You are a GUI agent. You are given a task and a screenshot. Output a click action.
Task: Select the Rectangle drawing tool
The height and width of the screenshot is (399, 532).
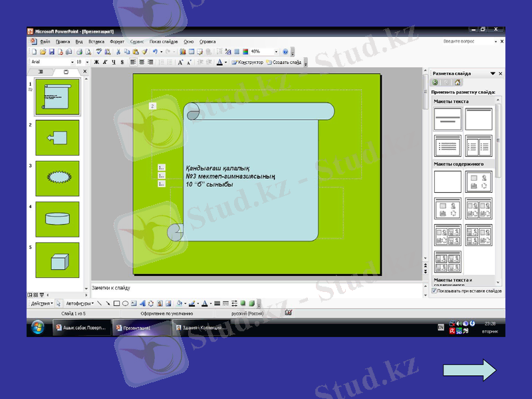tap(117, 303)
